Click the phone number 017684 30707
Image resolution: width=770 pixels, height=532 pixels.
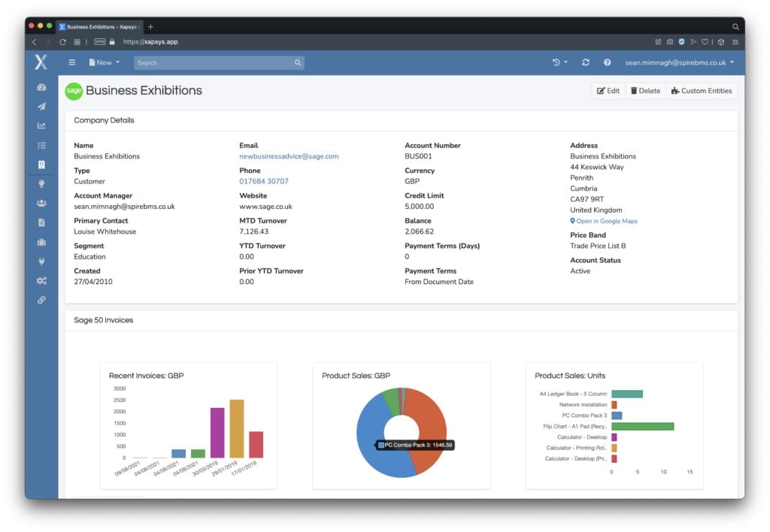pos(264,181)
